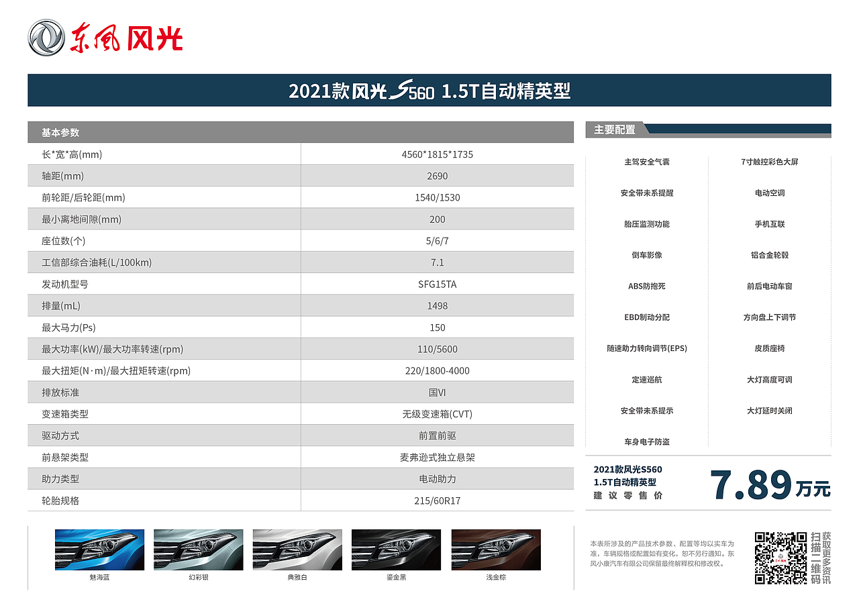Click the ABS防抱死 feature

pyautogui.click(x=647, y=287)
